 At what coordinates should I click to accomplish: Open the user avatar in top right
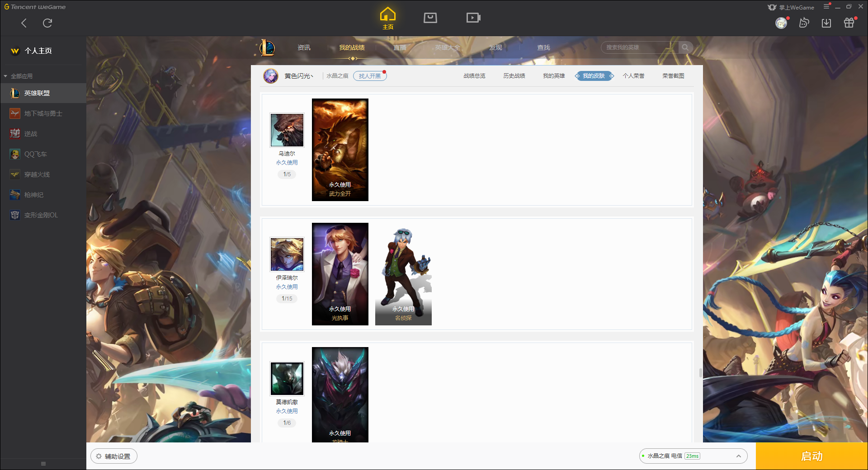[781, 23]
